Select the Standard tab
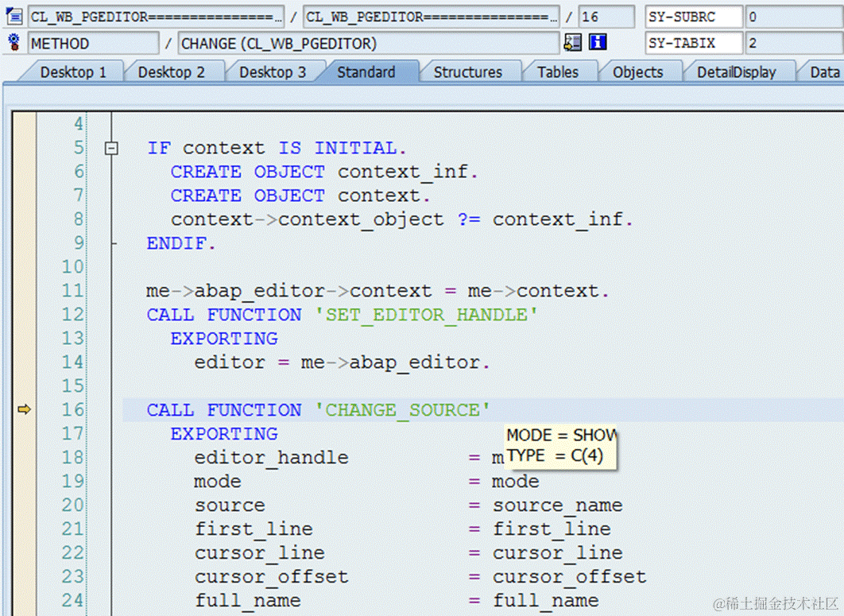 366,72
